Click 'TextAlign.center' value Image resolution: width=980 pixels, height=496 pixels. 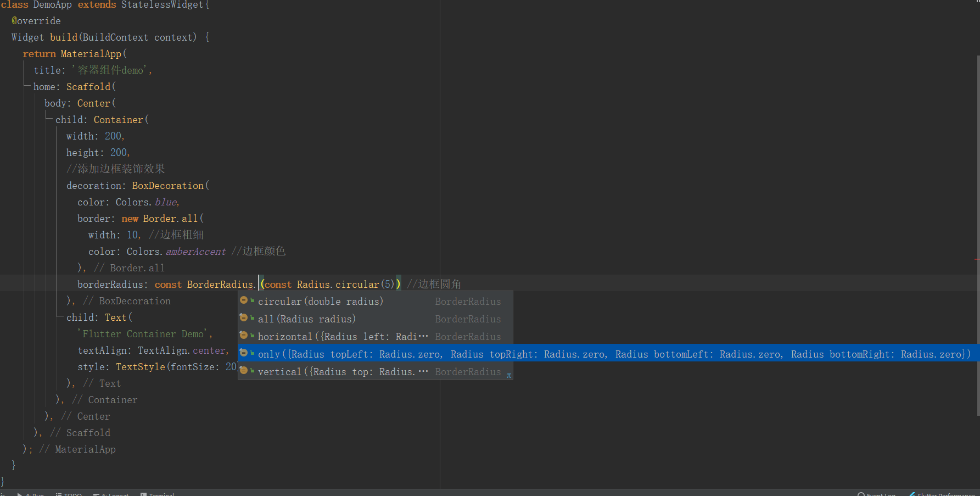click(182, 350)
